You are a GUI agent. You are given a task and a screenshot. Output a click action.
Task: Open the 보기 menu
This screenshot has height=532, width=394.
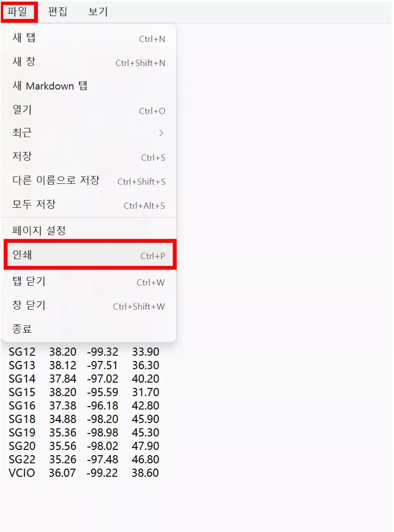click(x=98, y=12)
